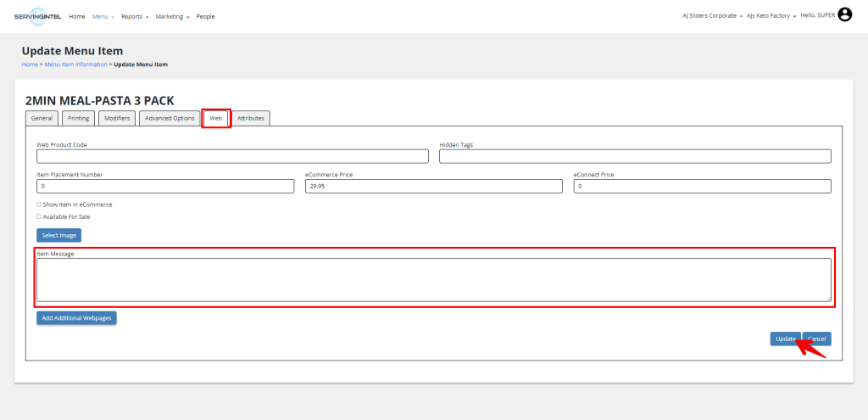Follow the Menu Item Information breadcrumb link
Screen dimensions: 868x420
click(75, 64)
